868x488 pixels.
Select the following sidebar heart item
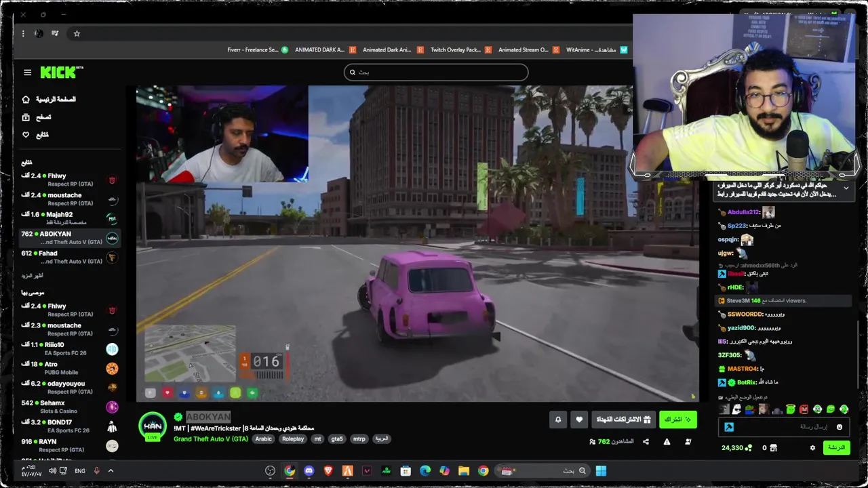click(x=35, y=134)
